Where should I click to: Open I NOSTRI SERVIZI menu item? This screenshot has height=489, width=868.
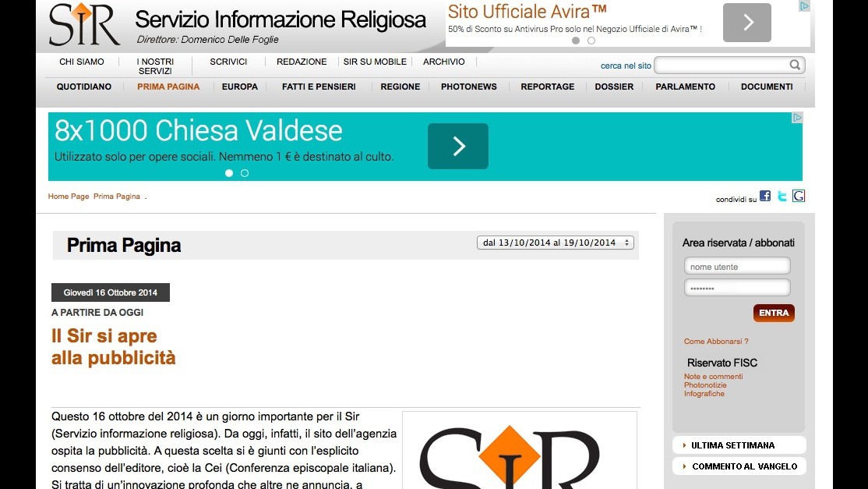(x=156, y=66)
